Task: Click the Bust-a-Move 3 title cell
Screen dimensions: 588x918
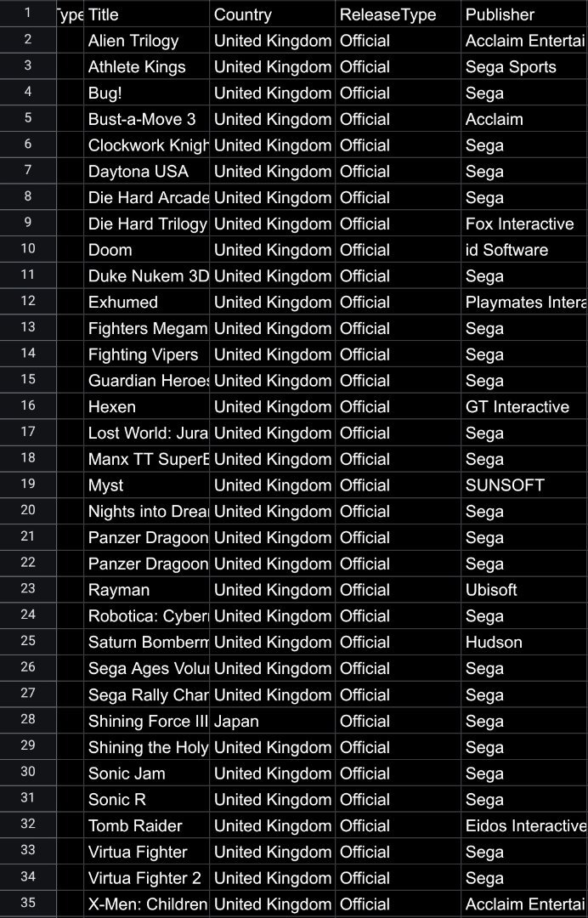Action: click(146, 119)
